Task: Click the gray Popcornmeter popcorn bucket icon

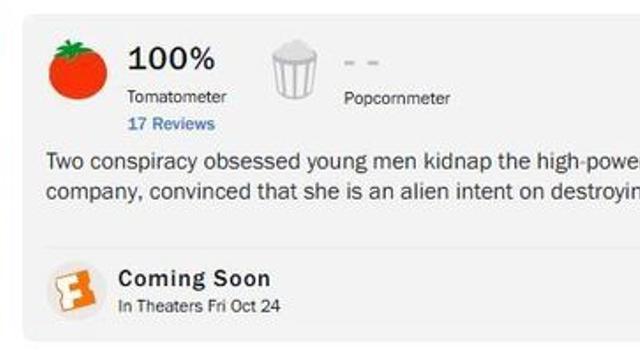Action: click(x=294, y=69)
